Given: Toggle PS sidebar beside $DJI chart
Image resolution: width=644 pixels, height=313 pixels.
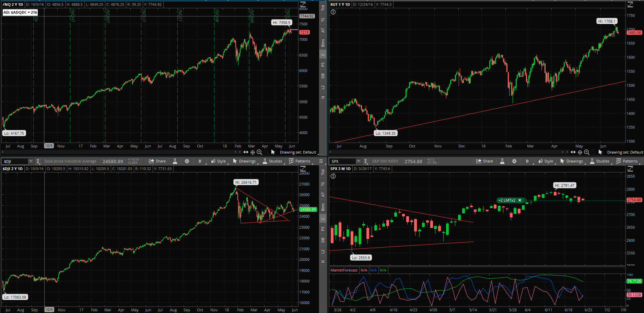Looking at the screenshot, I should 323,229.
